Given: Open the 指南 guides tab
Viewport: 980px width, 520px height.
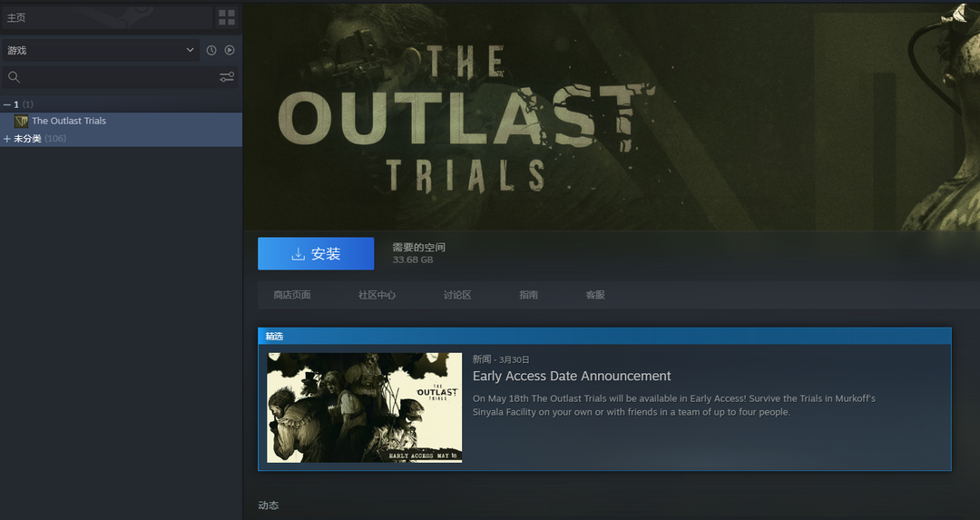Looking at the screenshot, I should [x=528, y=295].
